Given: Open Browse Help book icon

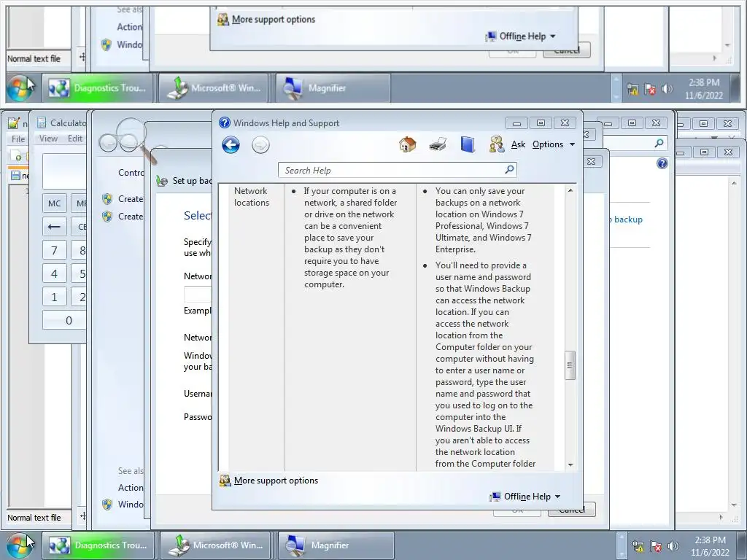Looking at the screenshot, I should point(468,144).
